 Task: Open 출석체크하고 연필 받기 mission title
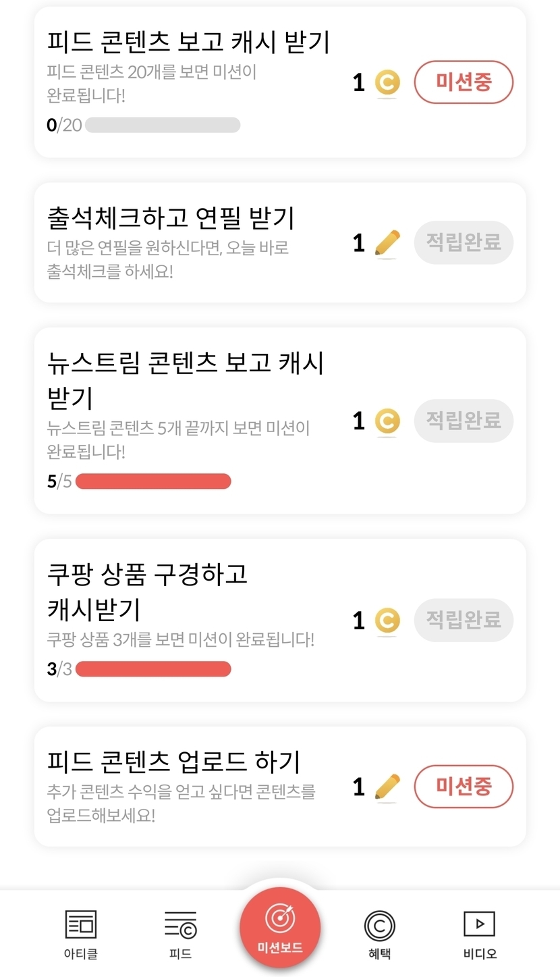(x=171, y=218)
